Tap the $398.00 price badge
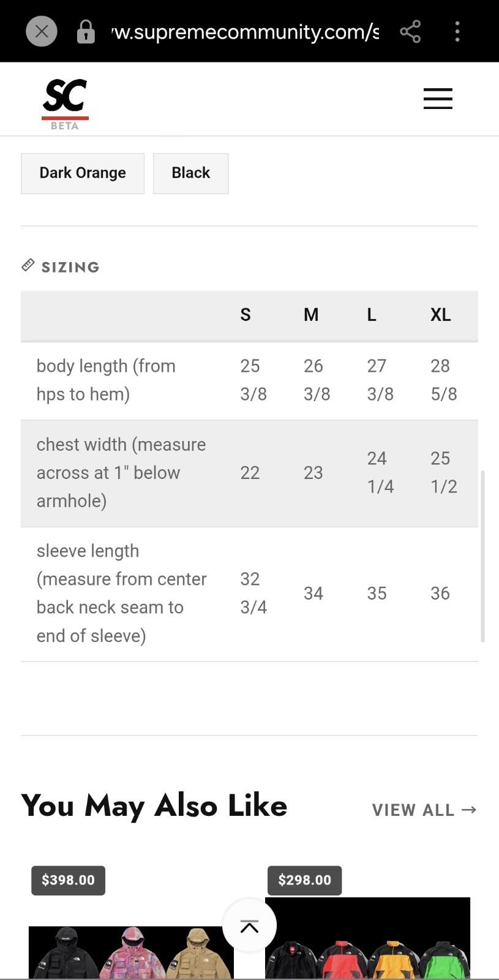499x980 pixels. 68,880
